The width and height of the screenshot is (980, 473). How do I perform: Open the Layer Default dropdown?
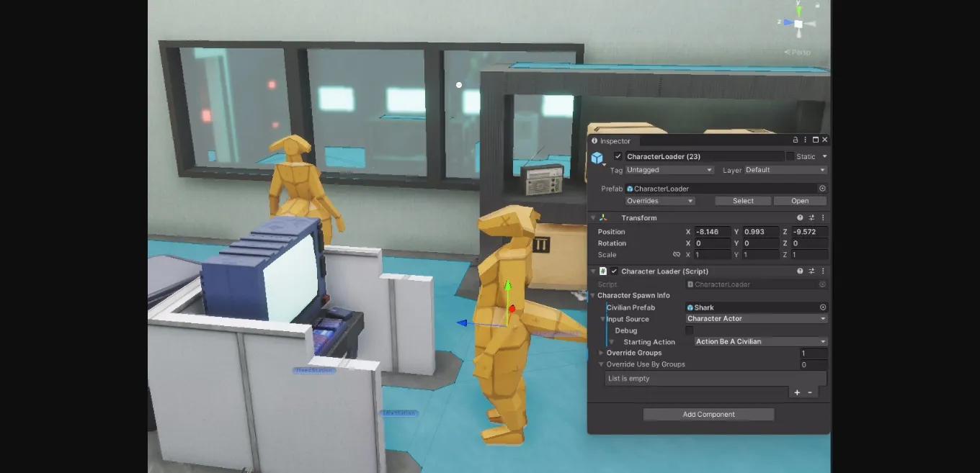pyautogui.click(x=785, y=170)
